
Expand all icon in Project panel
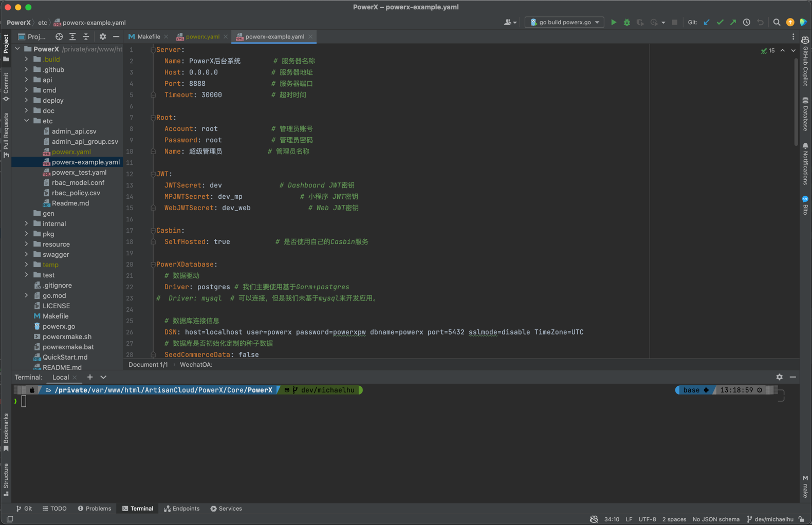pyautogui.click(x=72, y=36)
